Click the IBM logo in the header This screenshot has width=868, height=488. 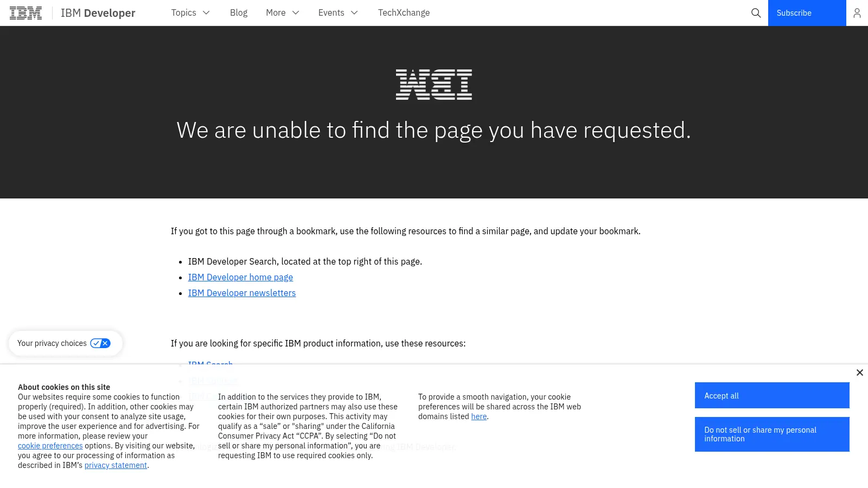point(25,13)
